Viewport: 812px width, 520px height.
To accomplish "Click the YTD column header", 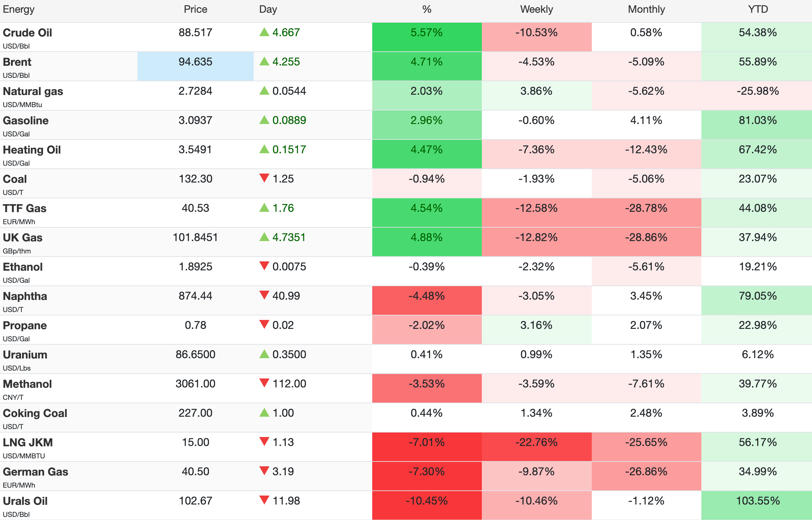I will (x=758, y=9).
